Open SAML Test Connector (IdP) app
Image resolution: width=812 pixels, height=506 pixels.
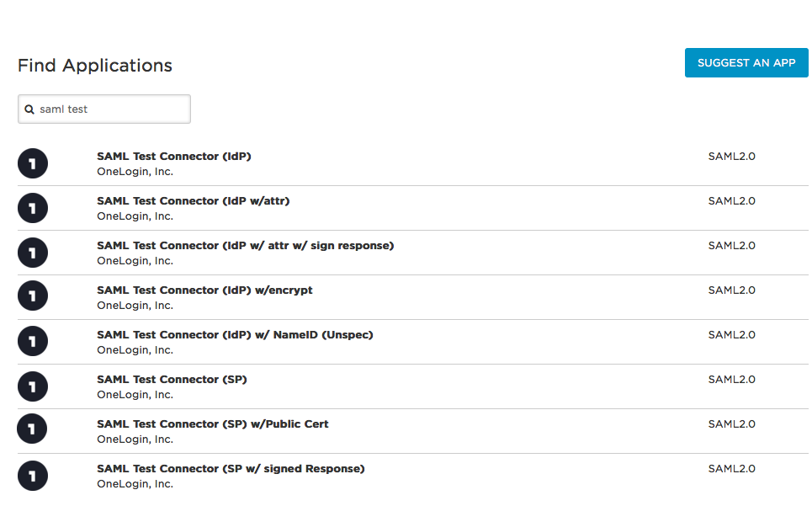pyautogui.click(x=174, y=157)
